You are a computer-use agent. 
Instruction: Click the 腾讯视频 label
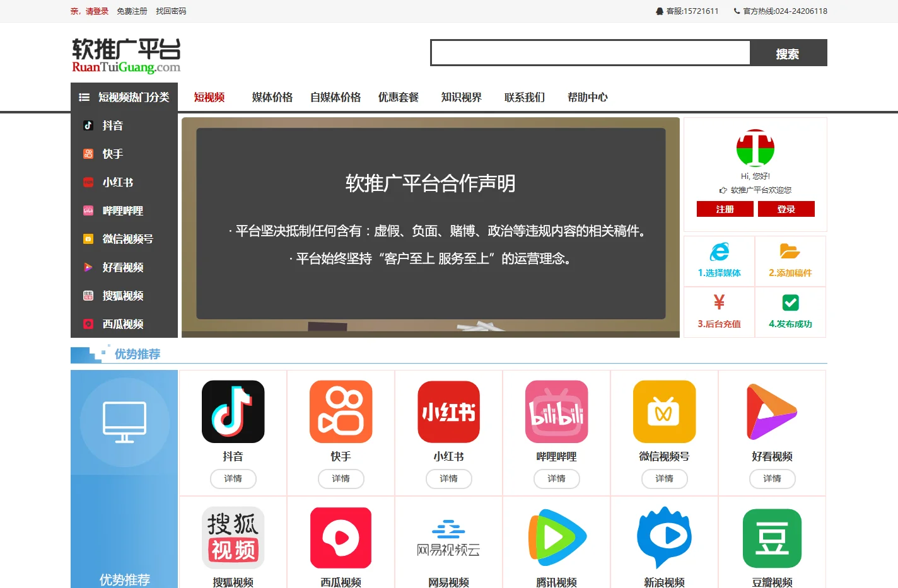(x=557, y=582)
